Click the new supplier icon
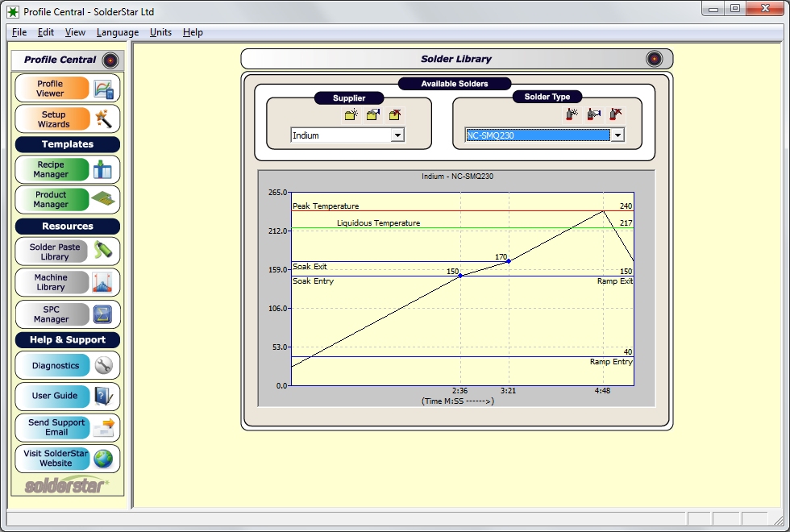790x532 pixels. tap(351, 114)
